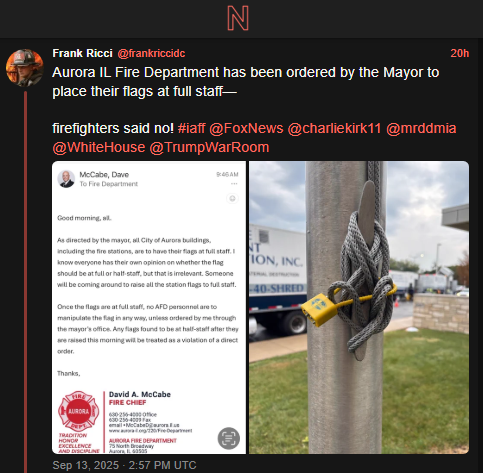The height and width of the screenshot is (473, 483).
Task: Open the @FoxNews mention
Action: point(246,128)
